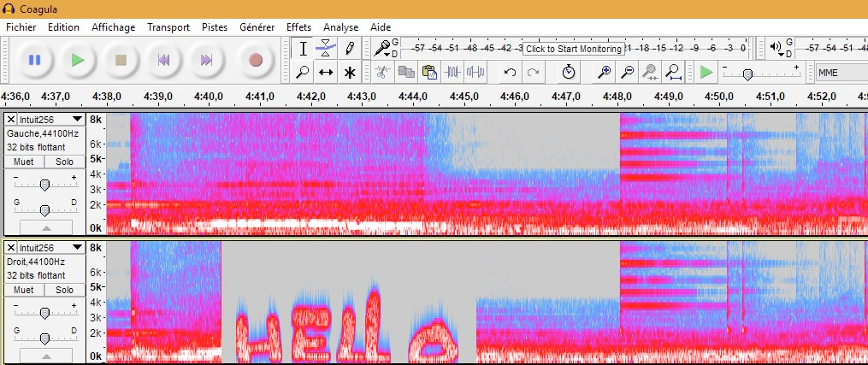Open the Fichier menu

point(21,27)
